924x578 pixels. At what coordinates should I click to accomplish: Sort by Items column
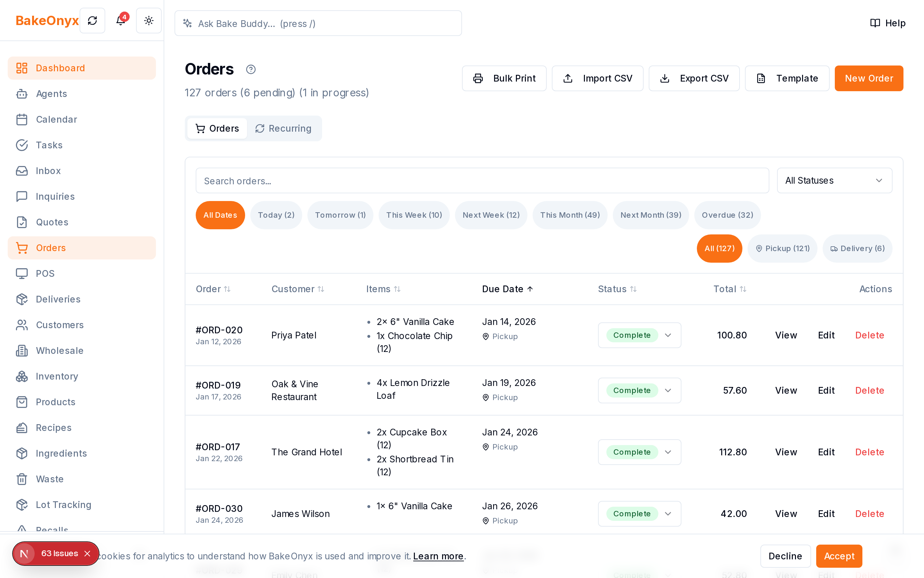383,289
